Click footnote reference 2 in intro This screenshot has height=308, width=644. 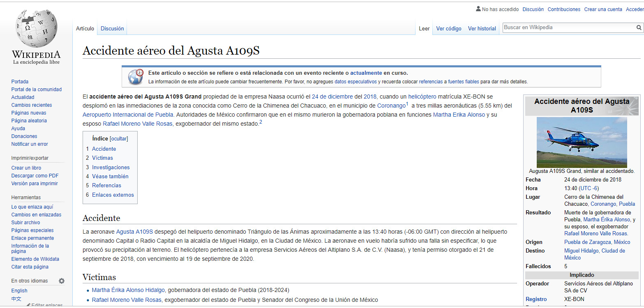click(261, 122)
